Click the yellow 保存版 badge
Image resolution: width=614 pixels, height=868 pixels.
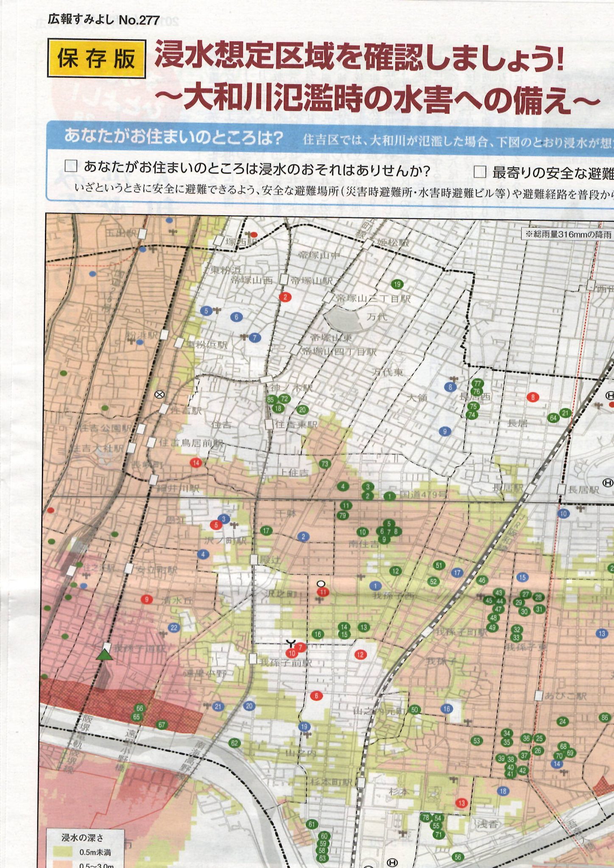97,58
